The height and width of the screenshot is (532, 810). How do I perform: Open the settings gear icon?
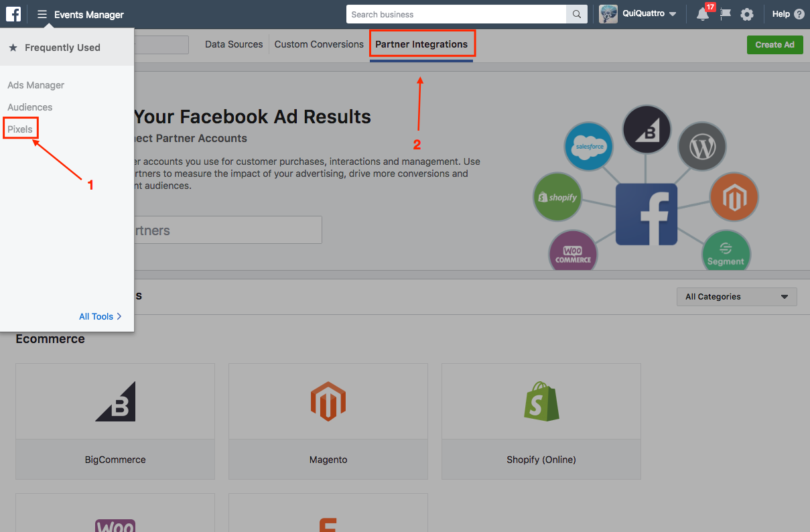747,14
